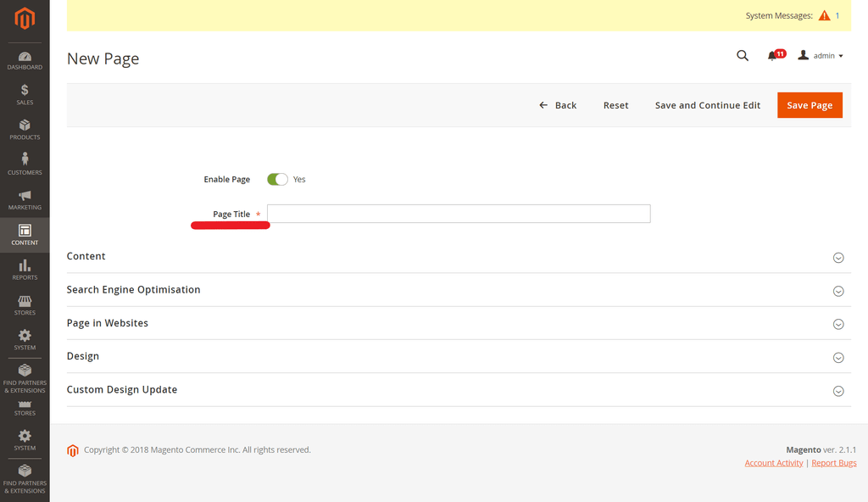
Task: Expand the Design section
Action: [x=459, y=356]
